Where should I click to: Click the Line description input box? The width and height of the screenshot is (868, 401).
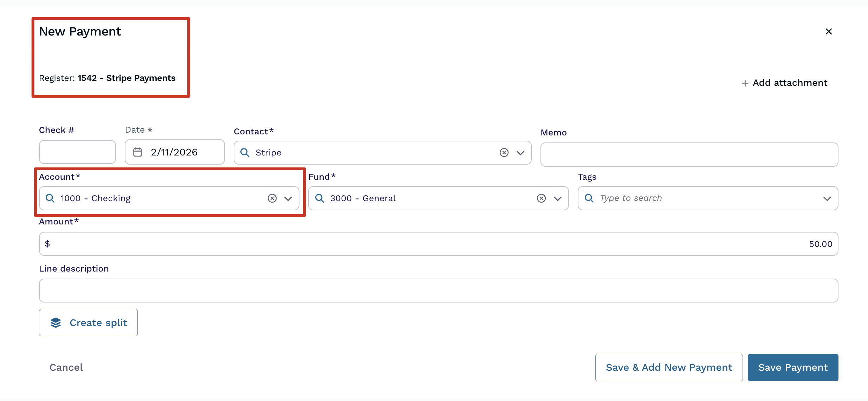(x=438, y=291)
